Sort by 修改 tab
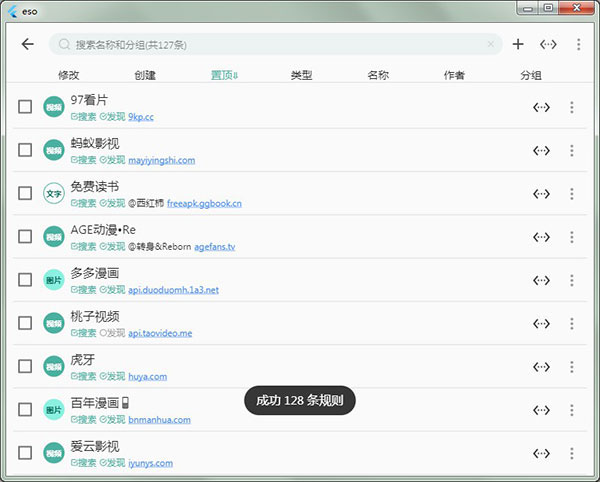This screenshot has height=482, width=600. coord(68,75)
